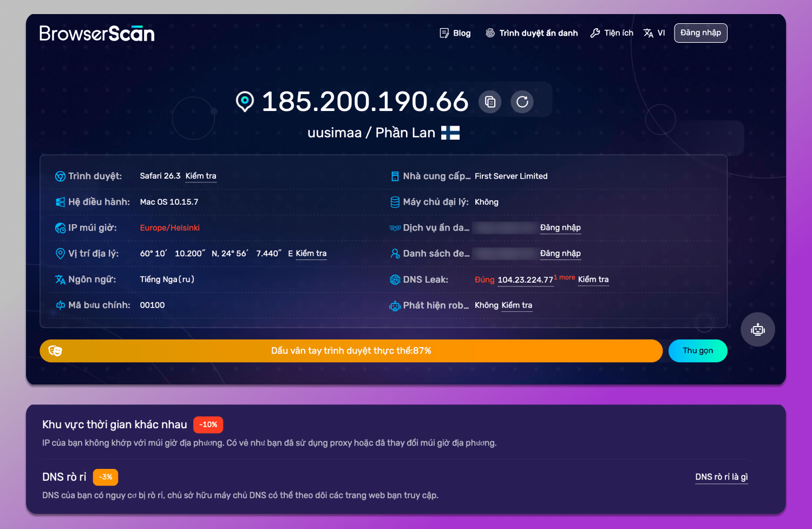Collapse the details panel via Thu gọn
This screenshot has width=812, height=529.
(x=698, y=351)
